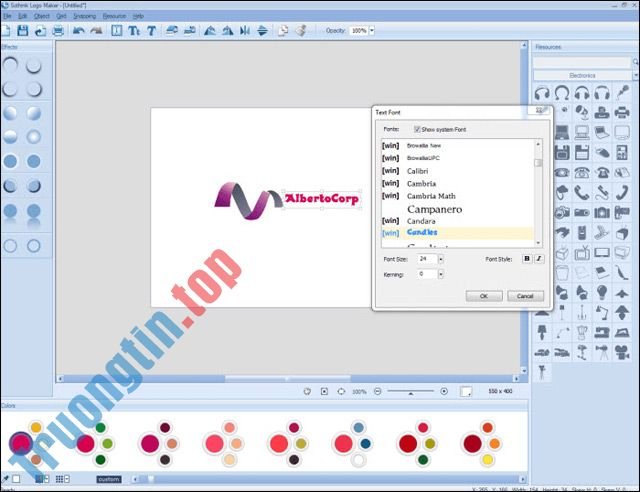Pick the steam iron resource icon
The height and width of the screenshot is (492, 640).
622,332
